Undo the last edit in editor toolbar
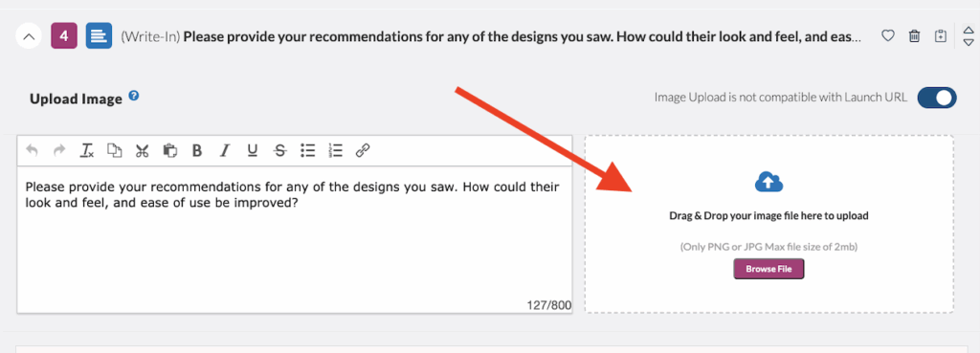The width and height of the screenshot is (980, 353). (32, 150)
